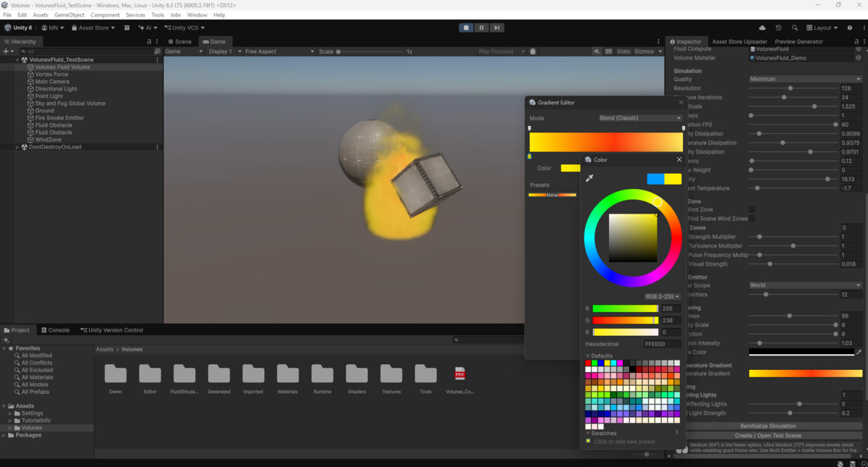Open the Play Focused dropdown

(501, 51)
